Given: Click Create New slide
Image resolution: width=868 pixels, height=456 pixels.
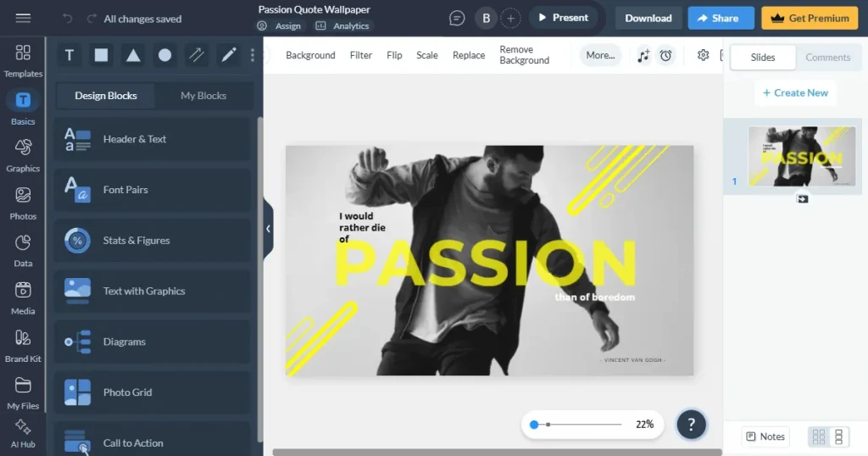Looking at the screenshot, I should pyautogui.click(x=795, y=93).
